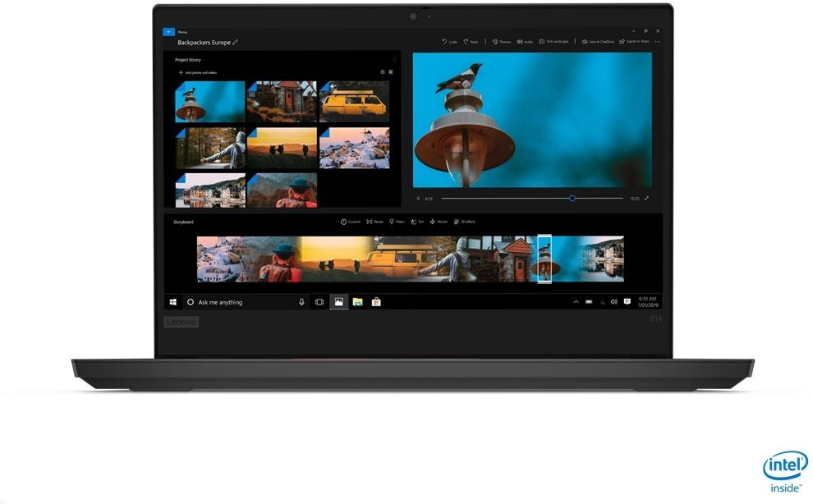Add Text to the selected clip
The width and height of the screenshot is (813, 504).
[x=417, y=222]
